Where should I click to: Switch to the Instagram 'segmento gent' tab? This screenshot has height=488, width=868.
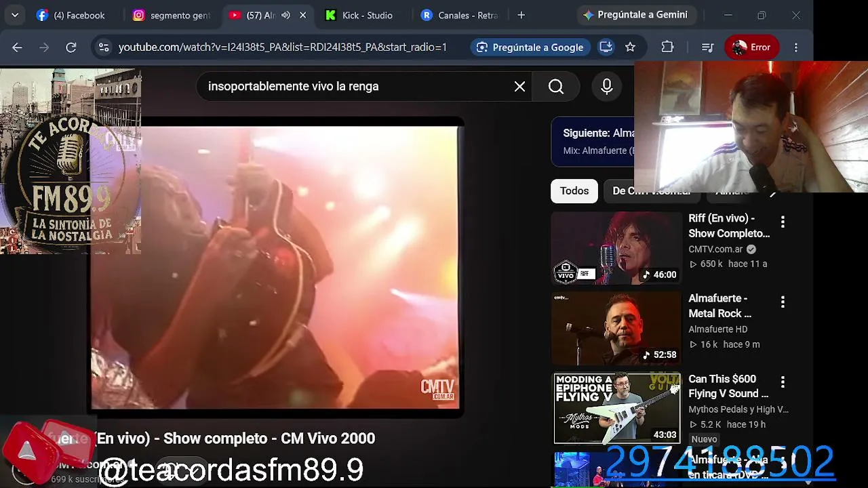click(172, 15)
